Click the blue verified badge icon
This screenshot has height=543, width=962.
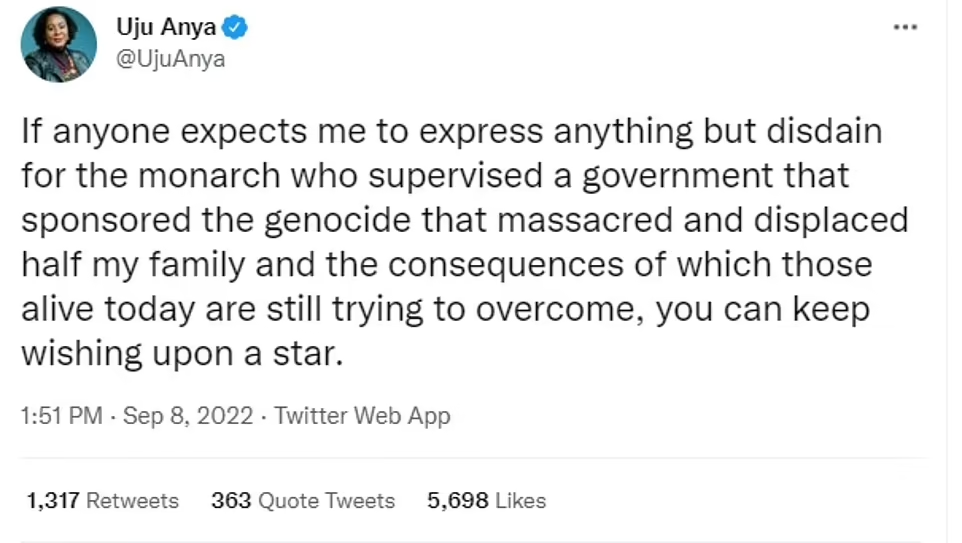point(236,28)
